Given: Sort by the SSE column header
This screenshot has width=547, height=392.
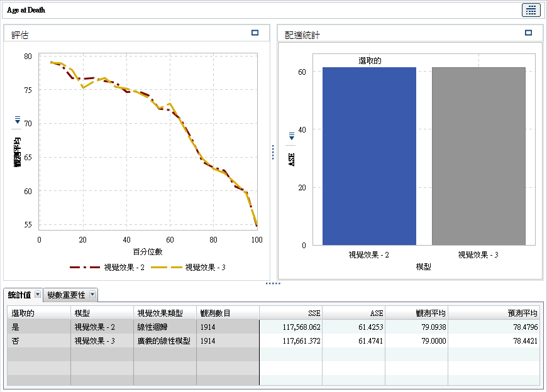Looking at the screenshot, I should click(x=290, y=313).
